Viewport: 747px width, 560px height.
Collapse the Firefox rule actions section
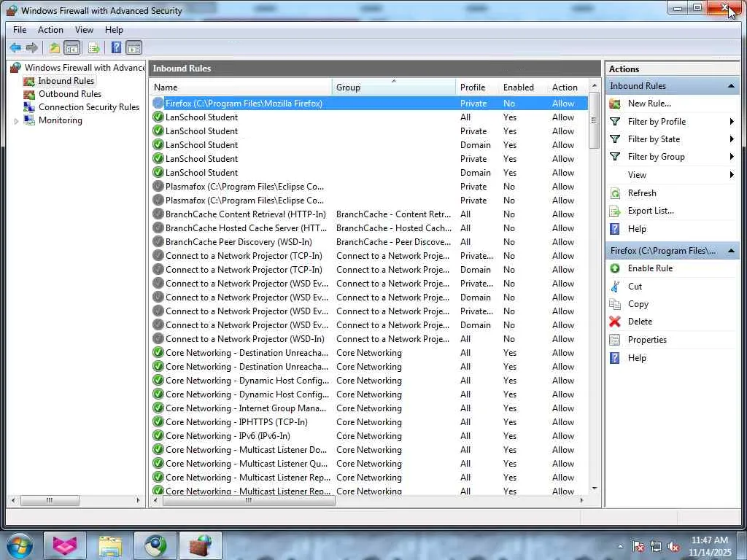(731, 251)
